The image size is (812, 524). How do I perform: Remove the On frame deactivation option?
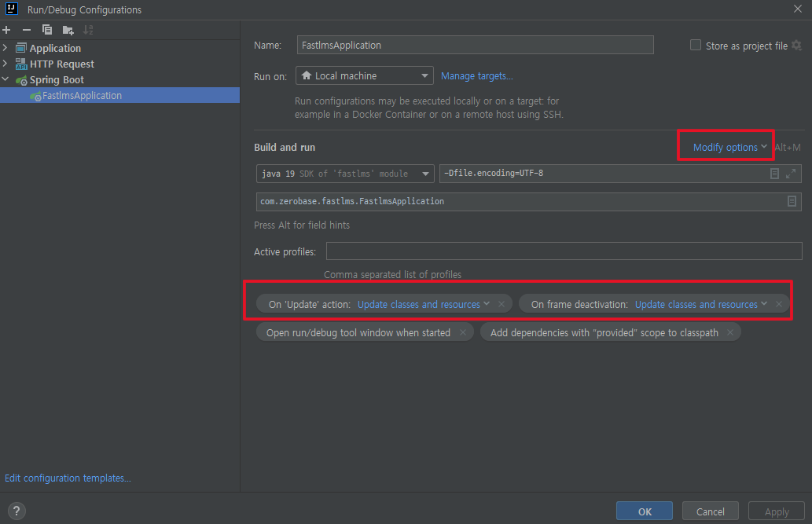point(779,305)
